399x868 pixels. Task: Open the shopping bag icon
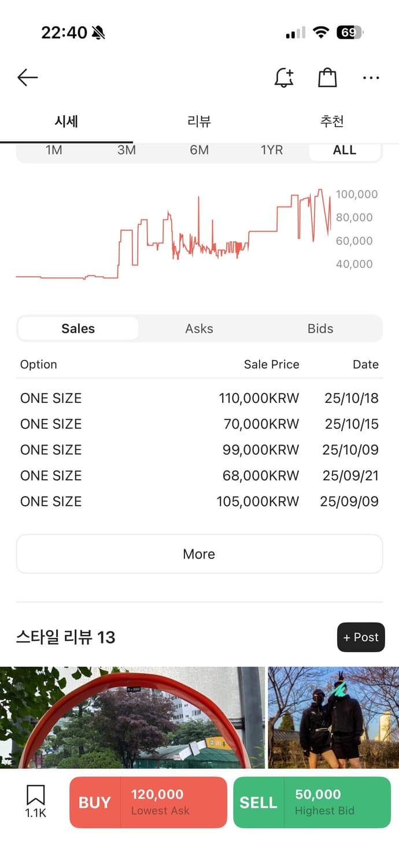327,78
